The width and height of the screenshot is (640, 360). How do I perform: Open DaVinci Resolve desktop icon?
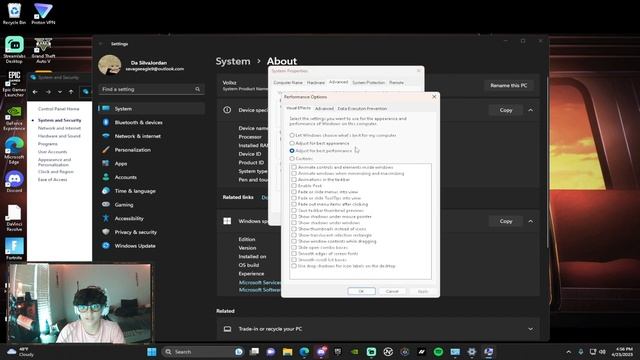point(14,218)
